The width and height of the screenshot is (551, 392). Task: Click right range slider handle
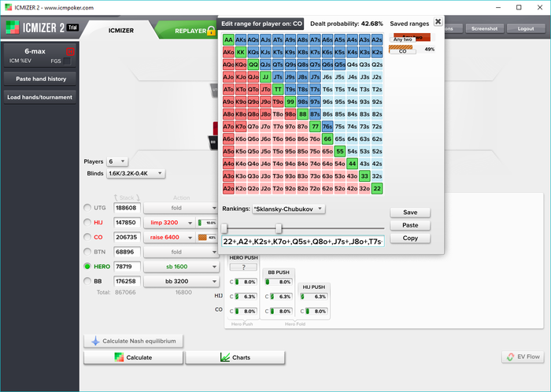pyautogui.click(x=279, y=228)
